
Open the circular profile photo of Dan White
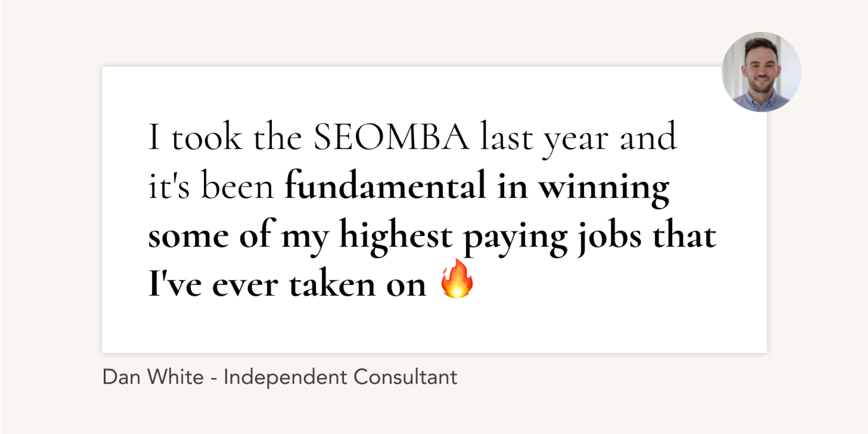[x=761, y=72]
